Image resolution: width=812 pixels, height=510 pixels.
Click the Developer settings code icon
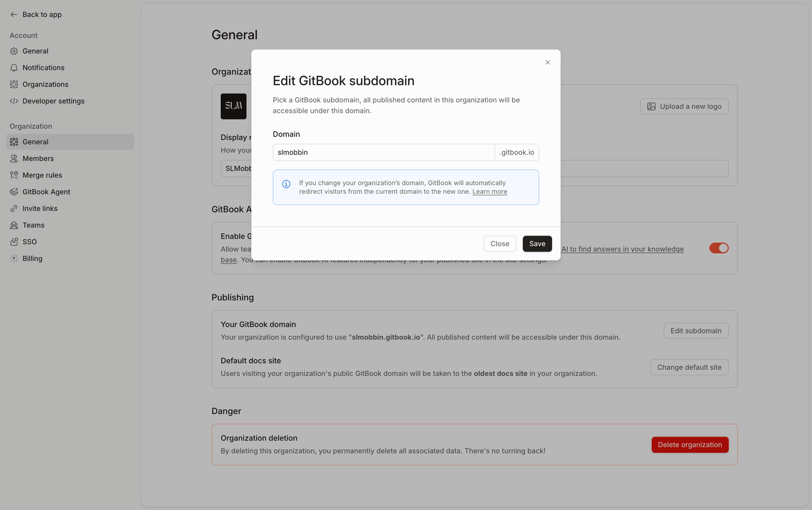14,101
